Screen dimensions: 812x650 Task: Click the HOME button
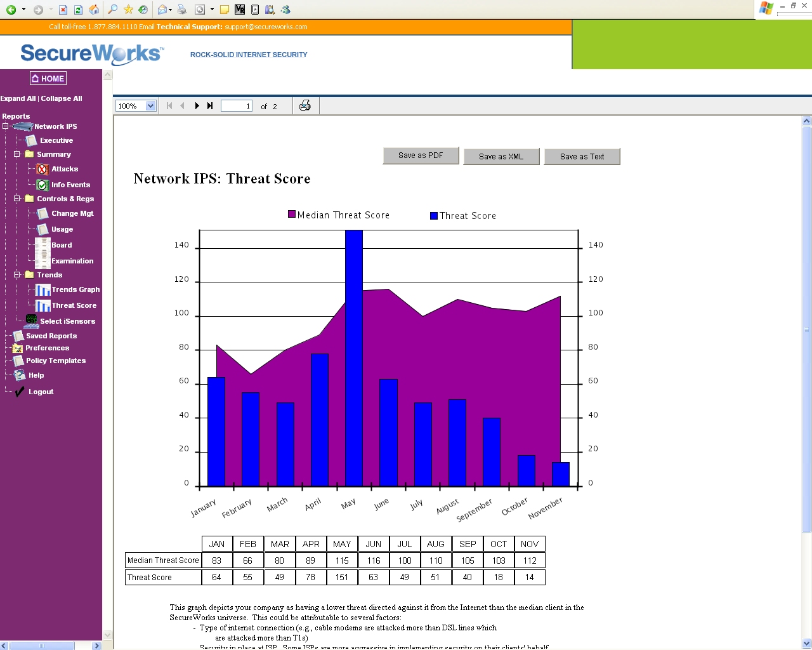(x=48, y=78)
